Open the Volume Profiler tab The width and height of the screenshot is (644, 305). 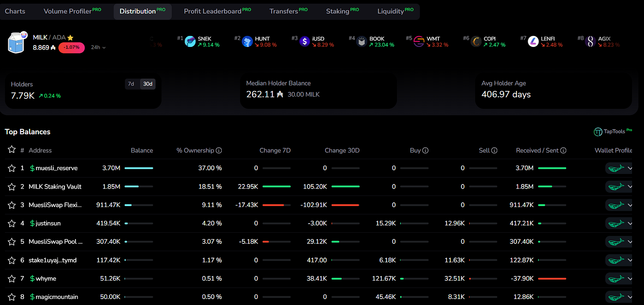tap(72, 12)
